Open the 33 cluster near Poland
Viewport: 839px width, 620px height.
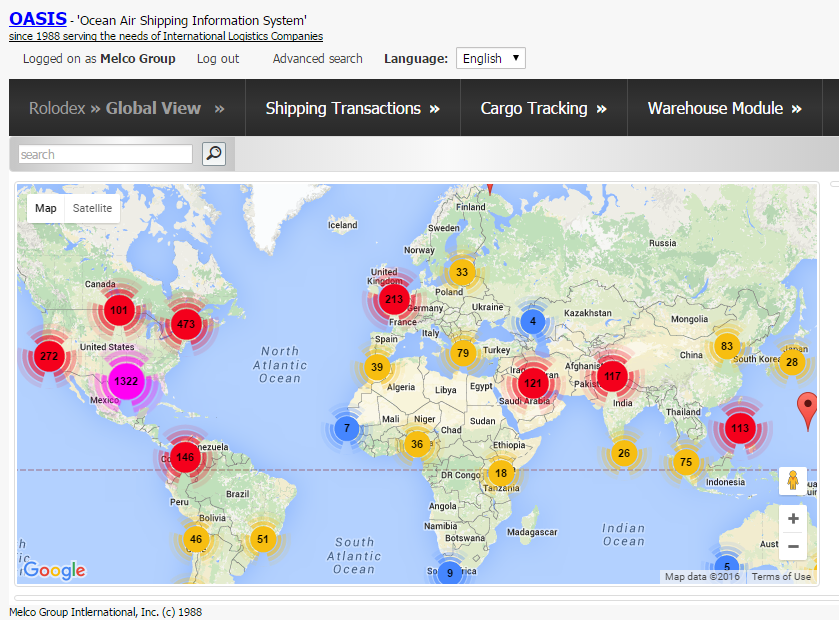click(462, 272)
